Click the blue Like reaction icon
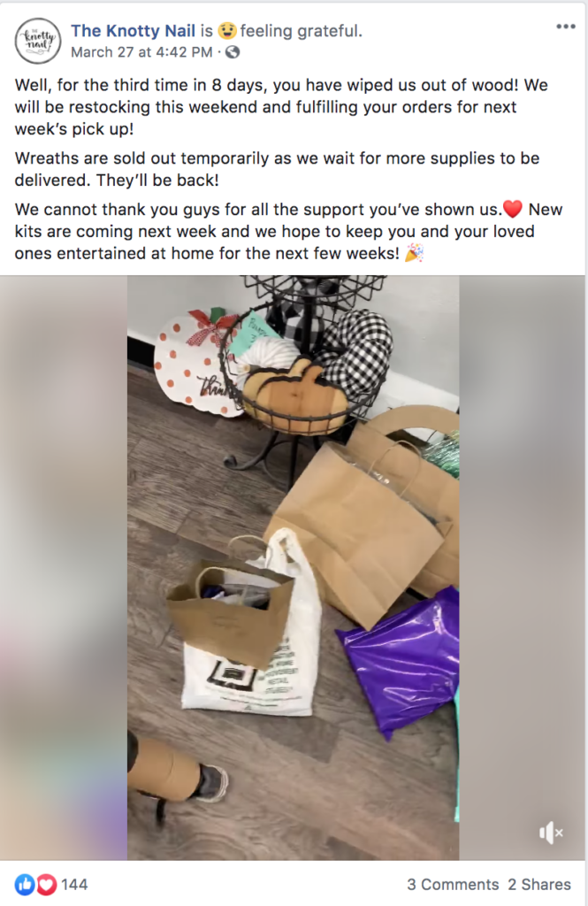 25,884
